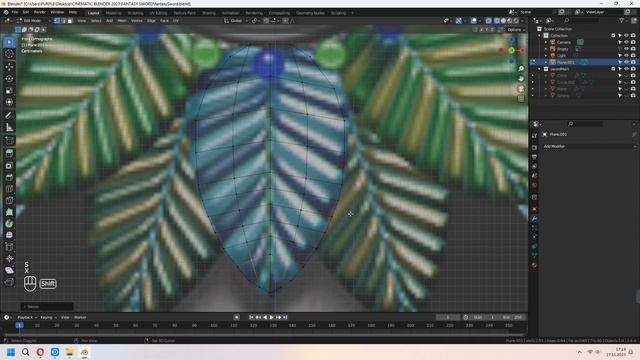
Task: Open the Playback dropdown in timeline
Action: 27,317
